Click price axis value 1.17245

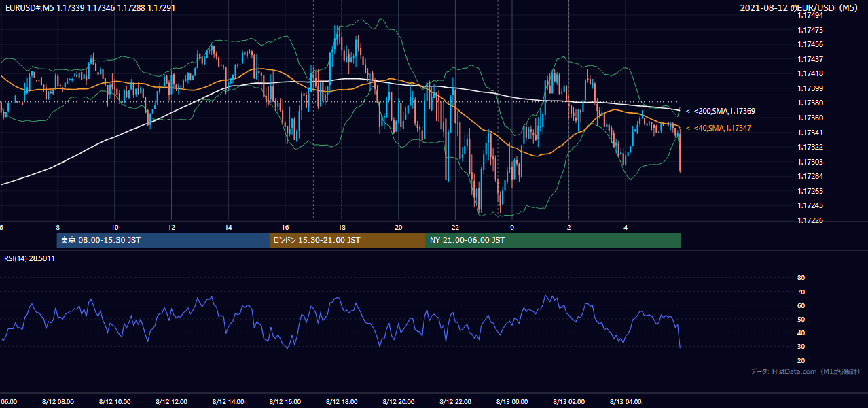point(810,205)
